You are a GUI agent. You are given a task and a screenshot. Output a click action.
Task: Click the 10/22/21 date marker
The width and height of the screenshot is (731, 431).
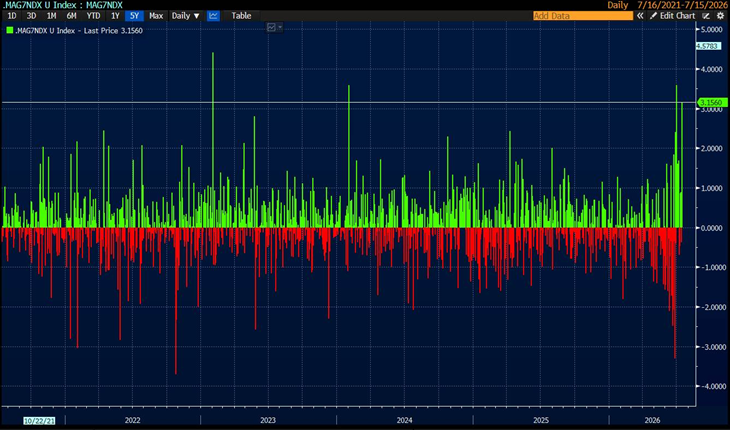(x=40, y=420)
